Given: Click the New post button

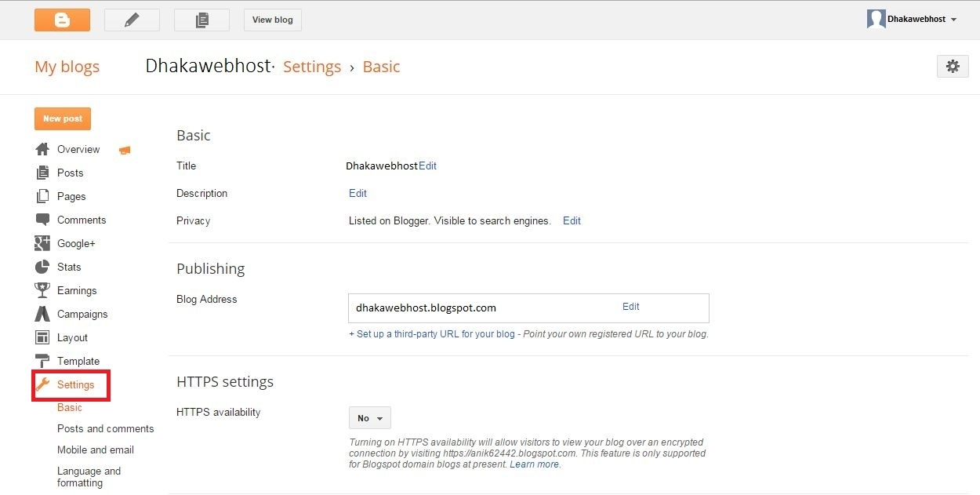Looking at the screenshot, I should [63, 118].
